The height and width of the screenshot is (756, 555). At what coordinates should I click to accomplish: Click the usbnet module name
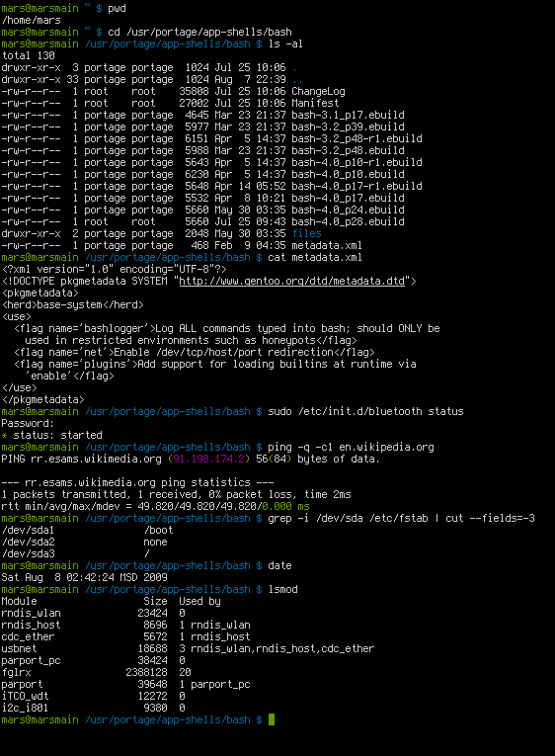point(19,648)
